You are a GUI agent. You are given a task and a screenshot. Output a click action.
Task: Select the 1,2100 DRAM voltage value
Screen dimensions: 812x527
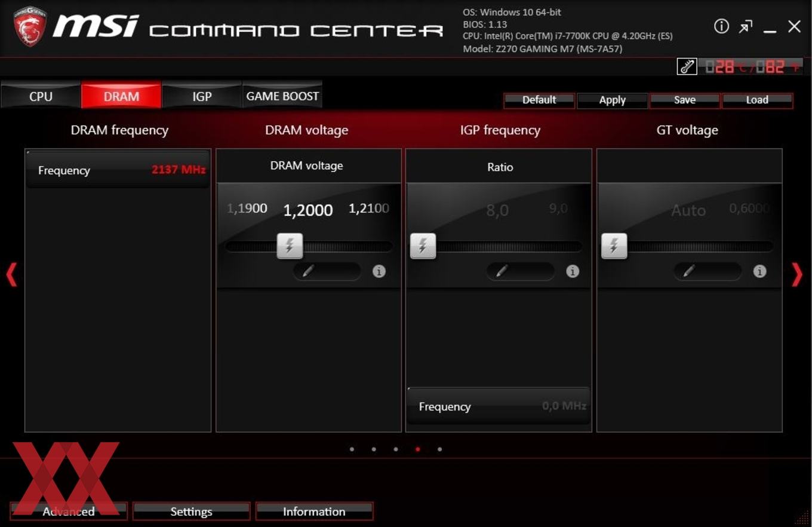[369, 209]
